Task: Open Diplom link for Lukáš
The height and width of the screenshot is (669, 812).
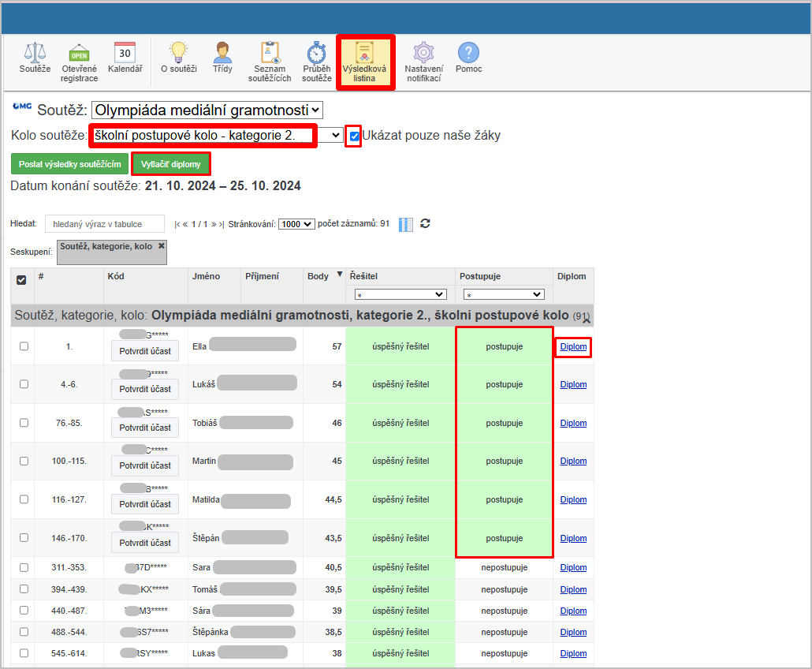Action: coord(573,384)
